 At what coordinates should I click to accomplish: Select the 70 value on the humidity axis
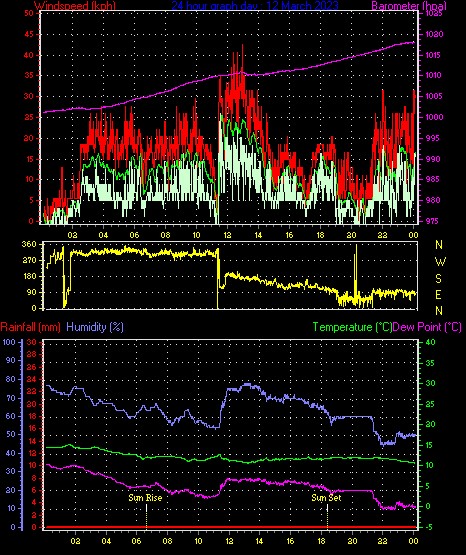(x=11, y=398)
